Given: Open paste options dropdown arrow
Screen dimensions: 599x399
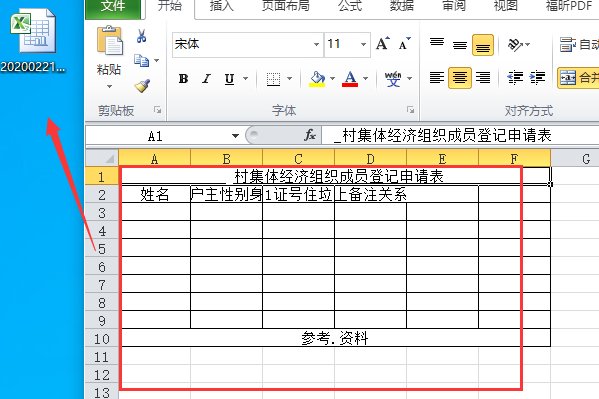Looking at the screenshot, I should point(110,86).
